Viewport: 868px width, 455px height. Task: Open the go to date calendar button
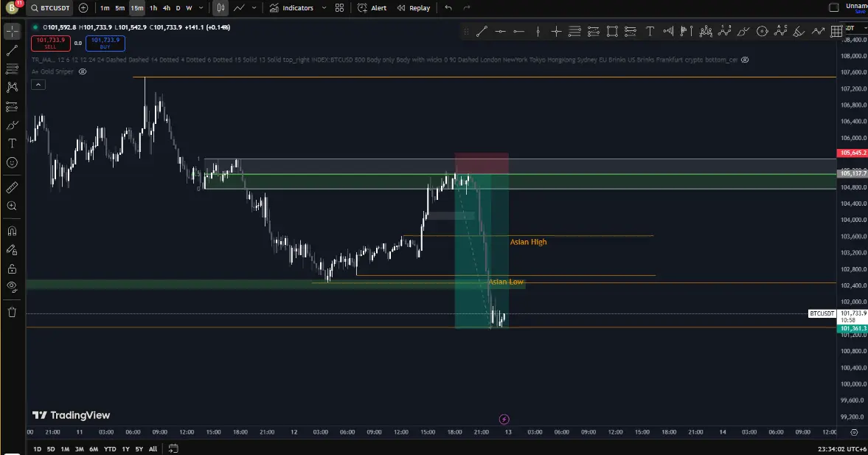tap(173, 448)
